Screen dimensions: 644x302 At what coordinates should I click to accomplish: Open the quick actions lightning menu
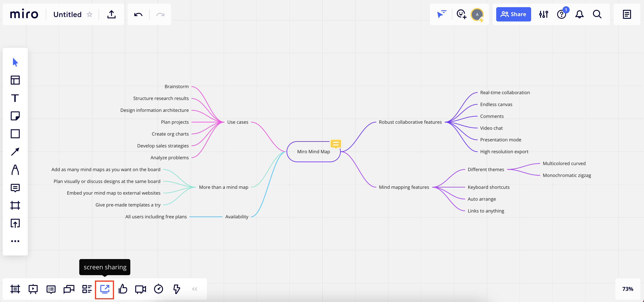tap(176, 289)
